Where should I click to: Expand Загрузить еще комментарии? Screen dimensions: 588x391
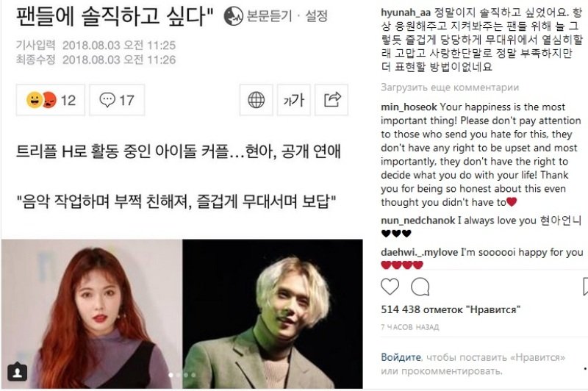450,87
